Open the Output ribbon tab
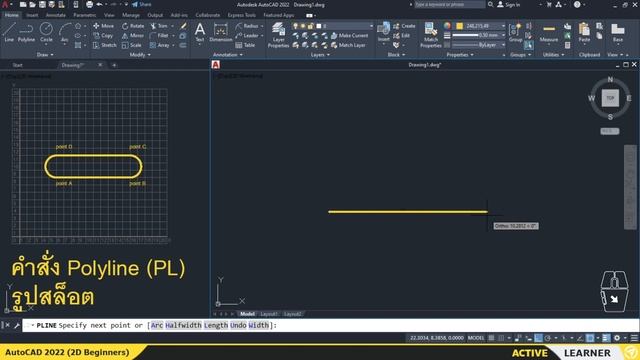The image size is (640, 360). [155, 15]
